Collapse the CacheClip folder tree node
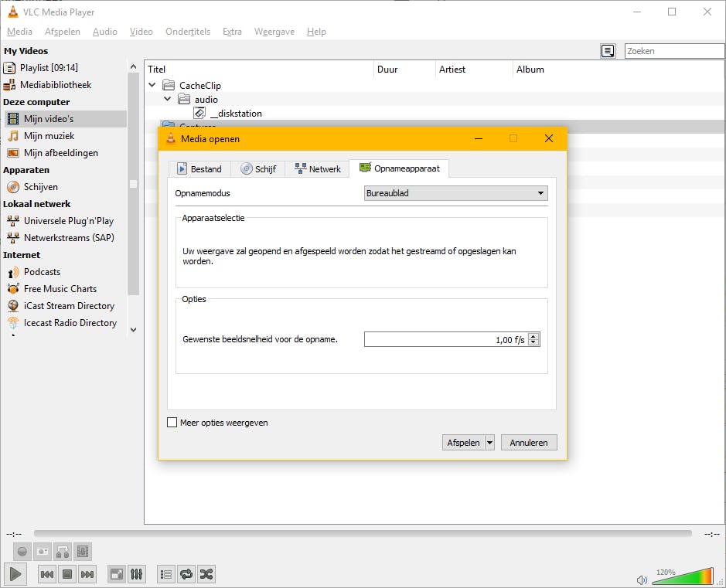The height and width of the screenshot is (588, 726). coord(152,85)
